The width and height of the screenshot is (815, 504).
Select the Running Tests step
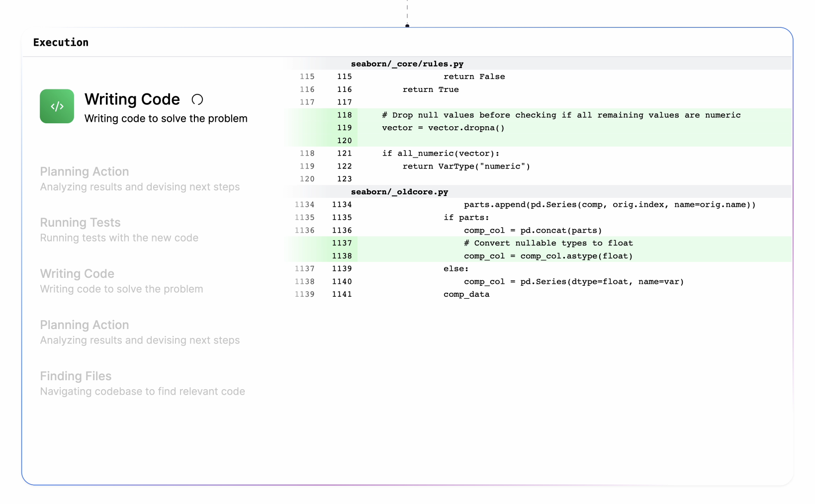pos(80,223)
